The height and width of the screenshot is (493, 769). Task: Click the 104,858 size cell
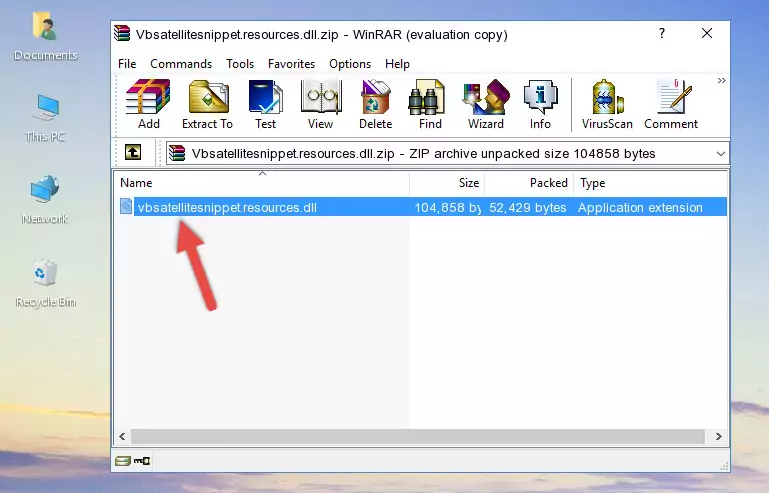click(447, 208)
